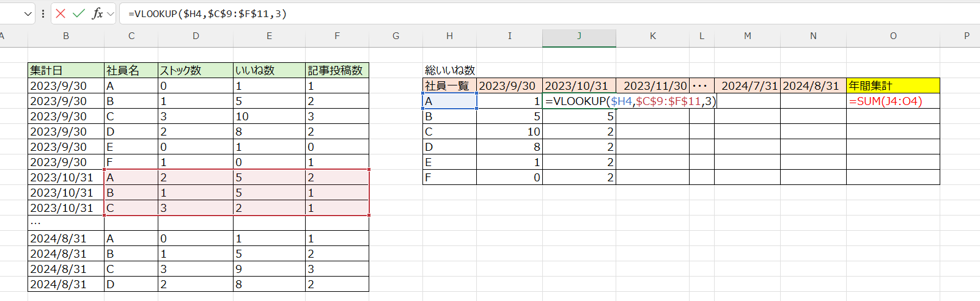The image size is (980, 301).
Task: Expand the formula bar options chevron
Action: pos(111,13)
